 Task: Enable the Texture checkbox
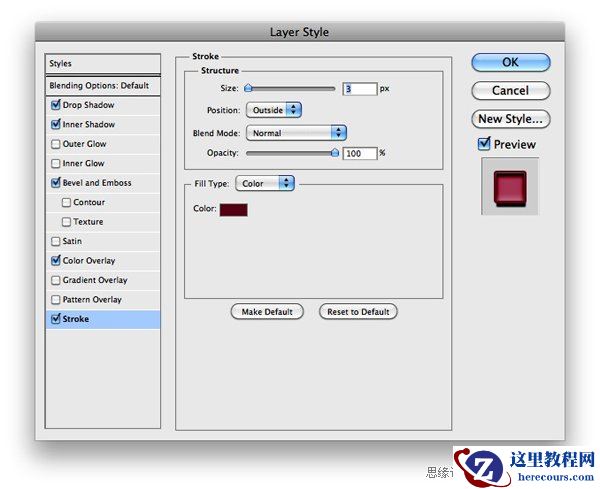66,222
